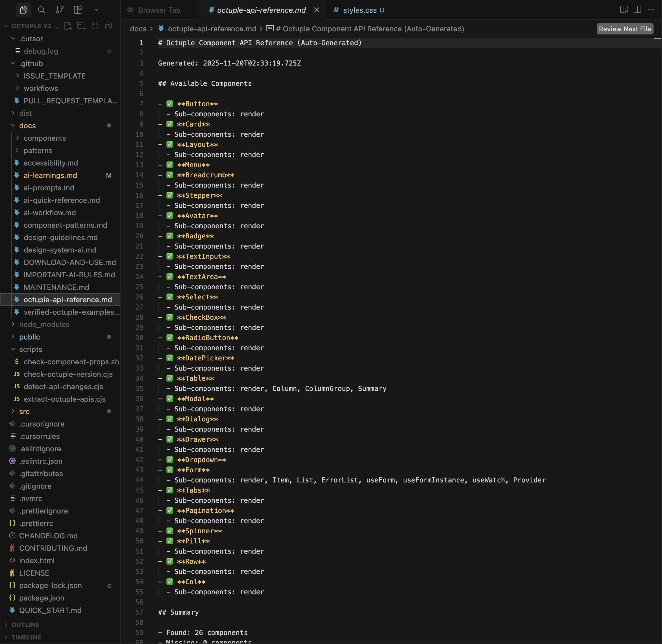Collapse all folders using the collapse icon
The height and width of the screenshot is (644, 662).
tap(108, 26)
